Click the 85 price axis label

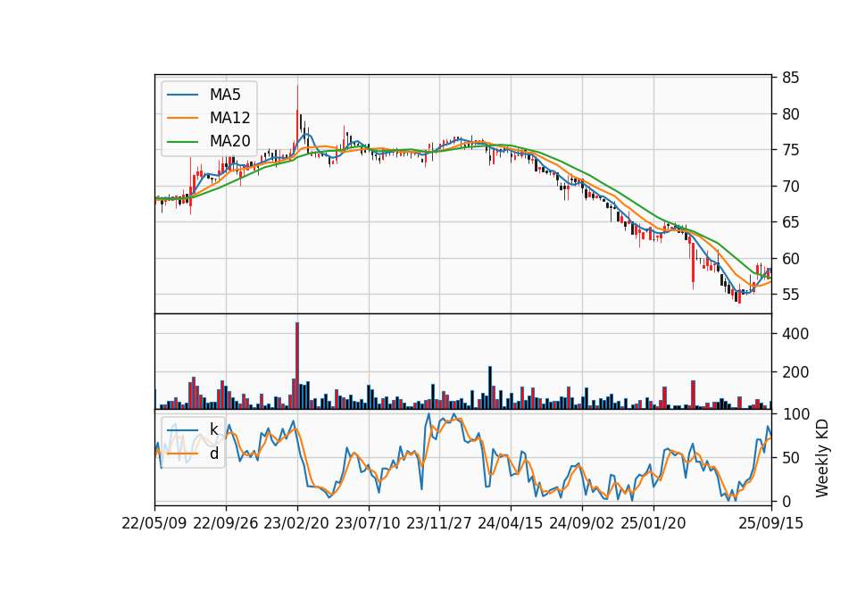click(x=790, y=79)
